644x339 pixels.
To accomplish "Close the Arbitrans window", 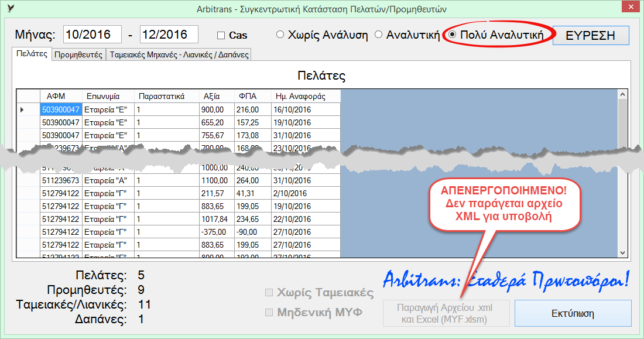I will tap(630, 7).
